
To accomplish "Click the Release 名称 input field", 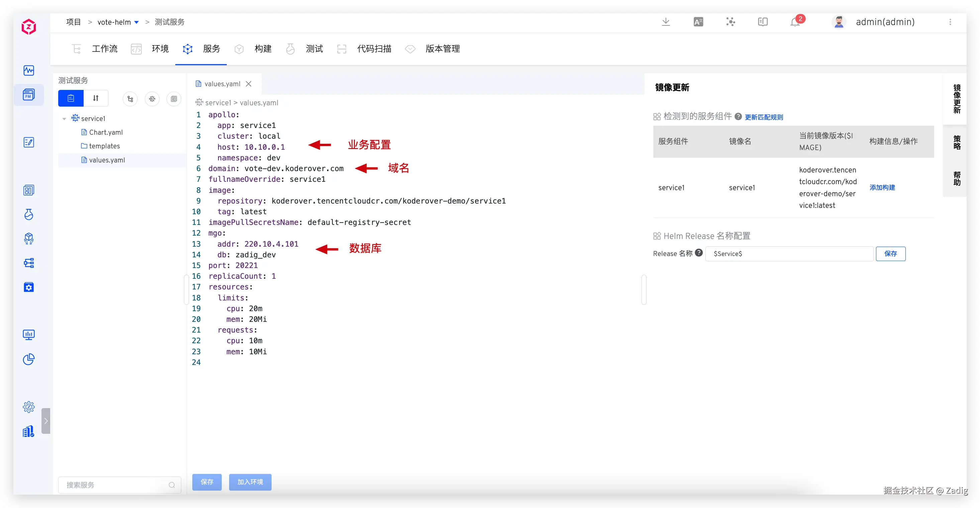I will click(789, 254).
